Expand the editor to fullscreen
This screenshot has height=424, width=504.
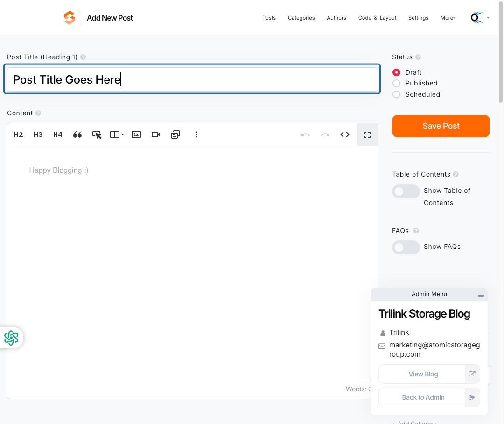click(x=367, y=134)
